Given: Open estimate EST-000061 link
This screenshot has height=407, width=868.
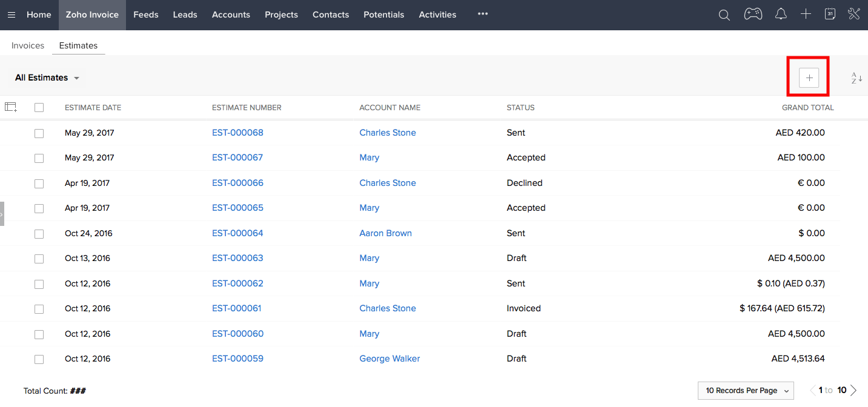Looking at the screenshot, I should 236,308.
